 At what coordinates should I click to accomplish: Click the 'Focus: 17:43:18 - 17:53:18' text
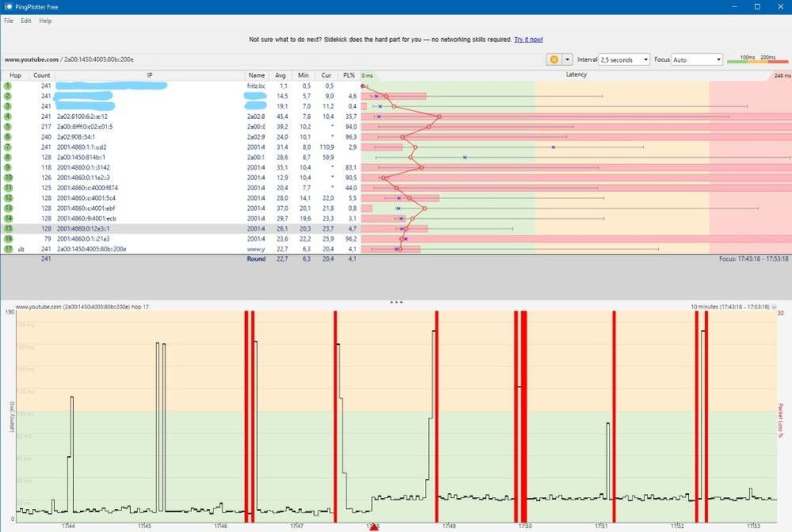pos(753,258)
